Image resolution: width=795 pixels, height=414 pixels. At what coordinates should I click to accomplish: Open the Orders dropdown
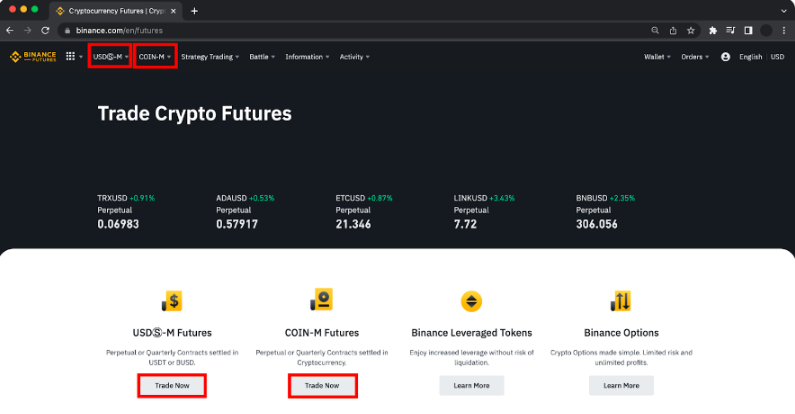(x=695, y=57)
